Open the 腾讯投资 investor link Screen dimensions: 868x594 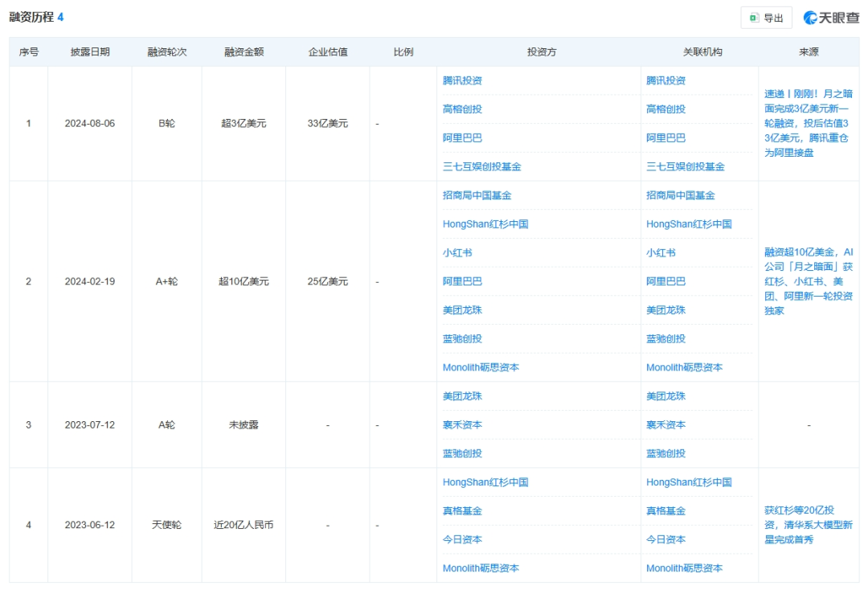(460, 80)
